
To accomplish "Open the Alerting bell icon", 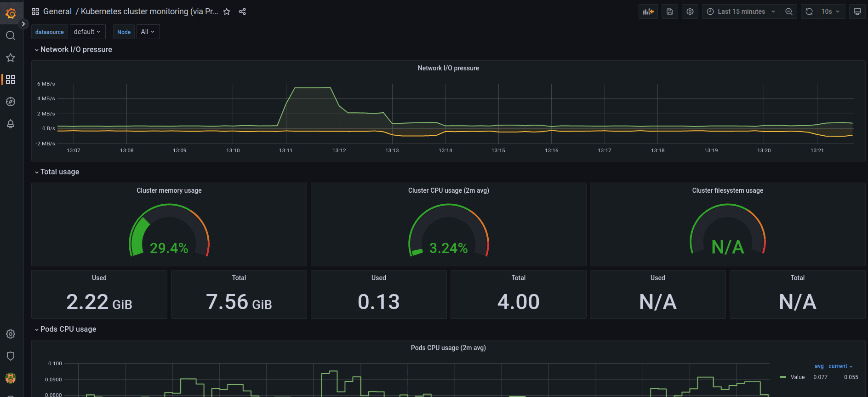I will (x=11, y=124).
